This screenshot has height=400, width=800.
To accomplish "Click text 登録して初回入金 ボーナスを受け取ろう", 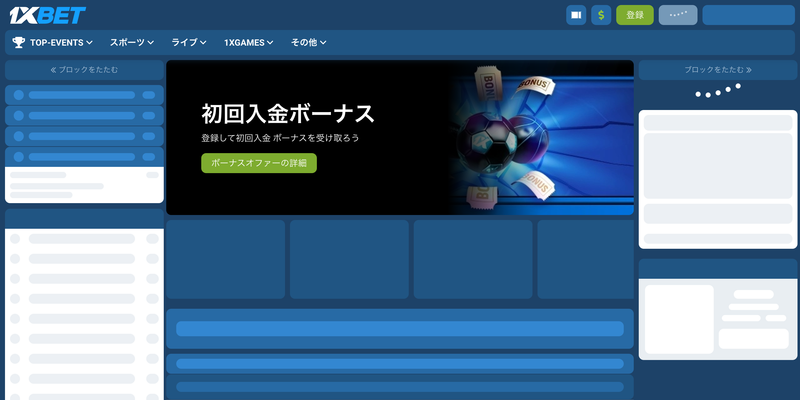I will [280, 138].
